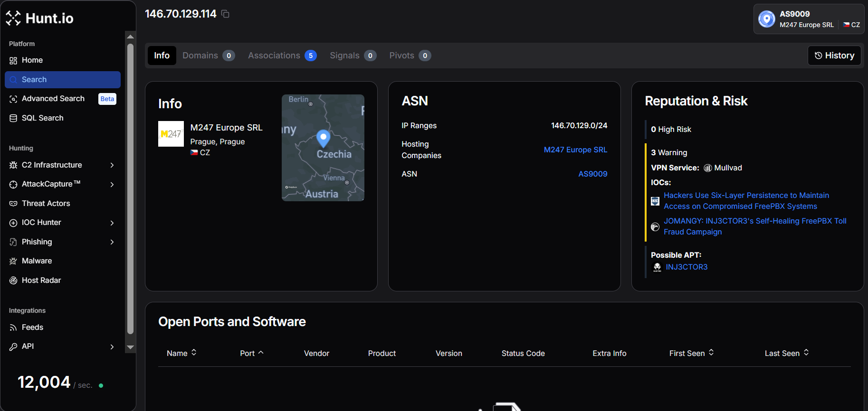Open the JOMANGY FreePBX Toll Fraud article
Image resolution: width=868 pixels, height=411 pixels.
[x=755, y=226]
